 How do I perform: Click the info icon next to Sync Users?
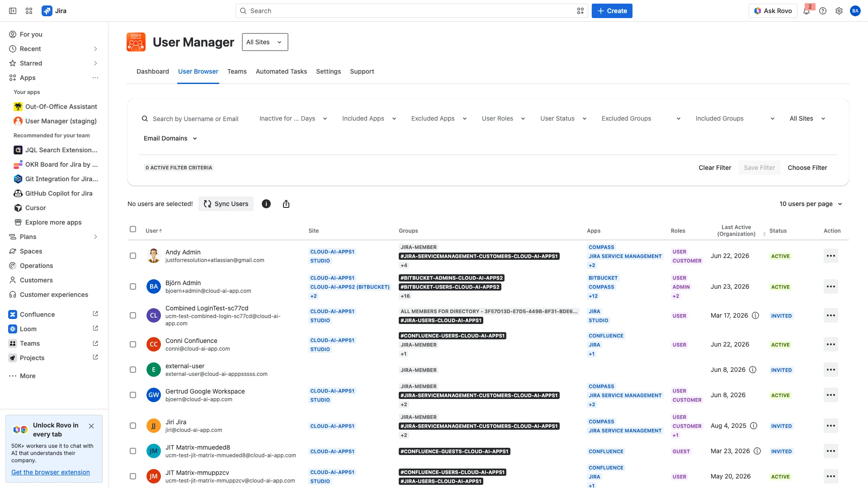(266, 204)
